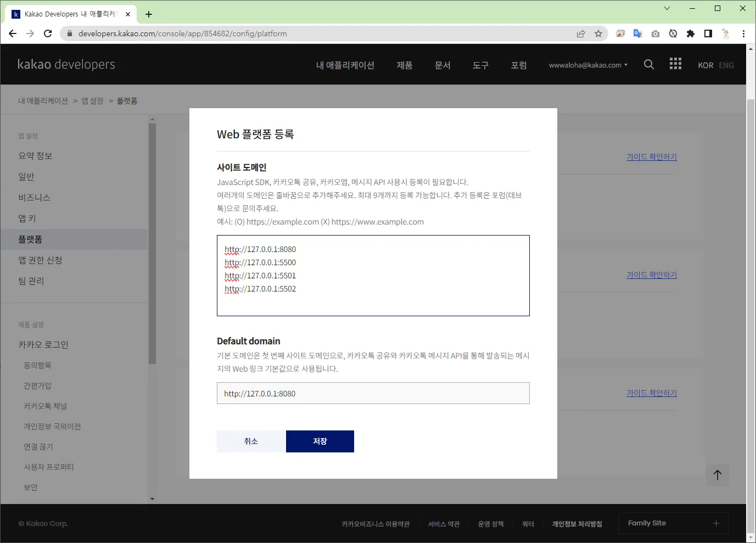Image resolution: width=756 pixels, height=543 pixels.
Task: Select 비즈니스 in the sidebar
Action: pos(34,198)
